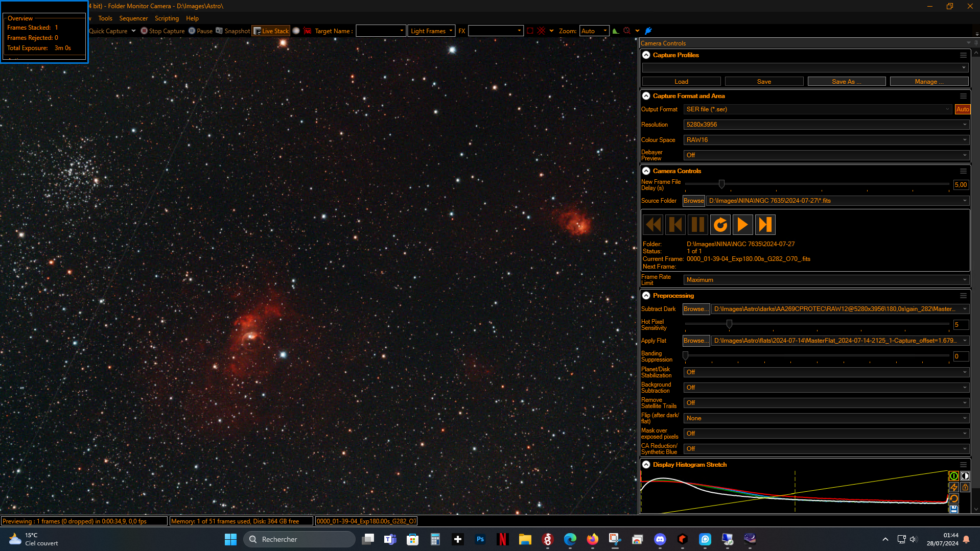Click the Save As ... profile button
Screen dimensions: 980x551
[846, 82]
